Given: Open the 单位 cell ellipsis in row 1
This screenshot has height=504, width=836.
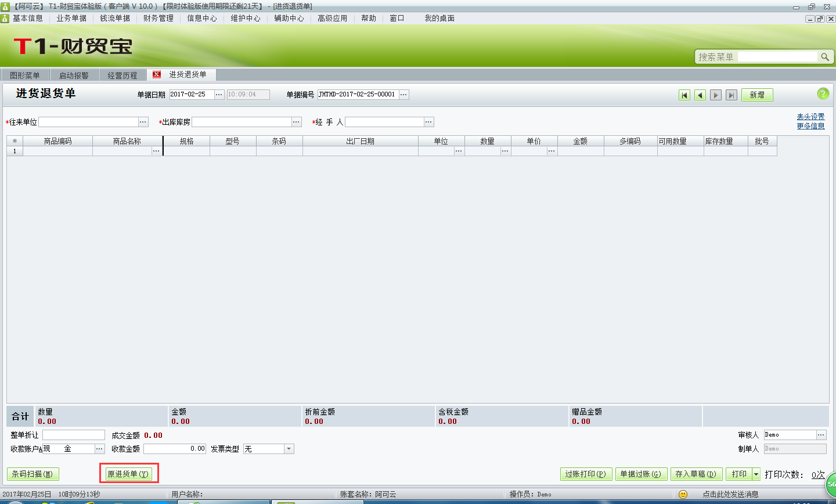Looking at the screenshot, I should pos(459,151).
